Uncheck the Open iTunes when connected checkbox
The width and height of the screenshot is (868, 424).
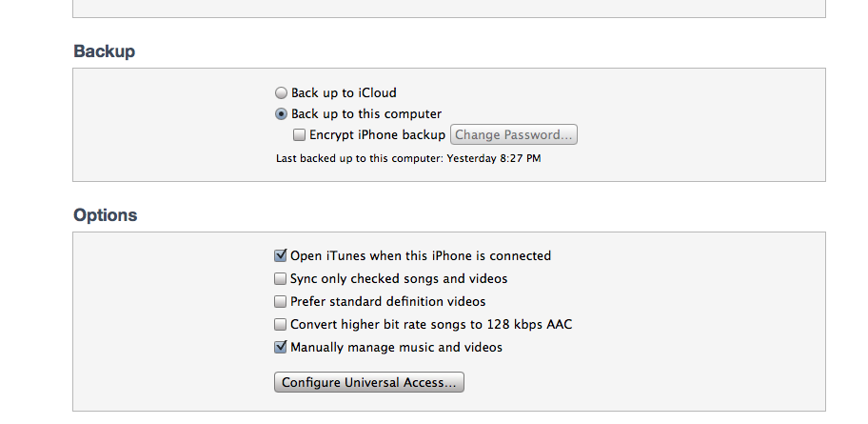(x=281, y=255)
